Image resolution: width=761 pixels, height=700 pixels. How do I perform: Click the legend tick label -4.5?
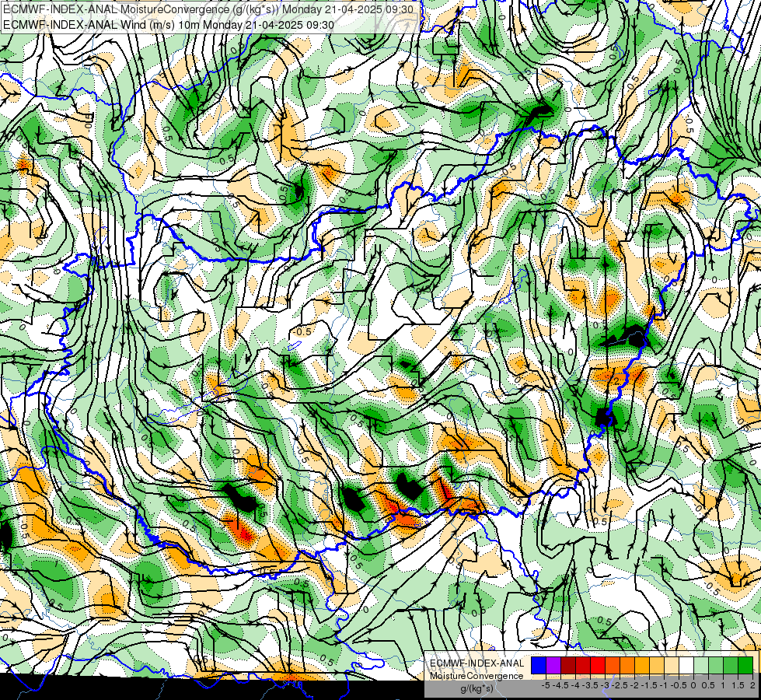tap(561, 685)
